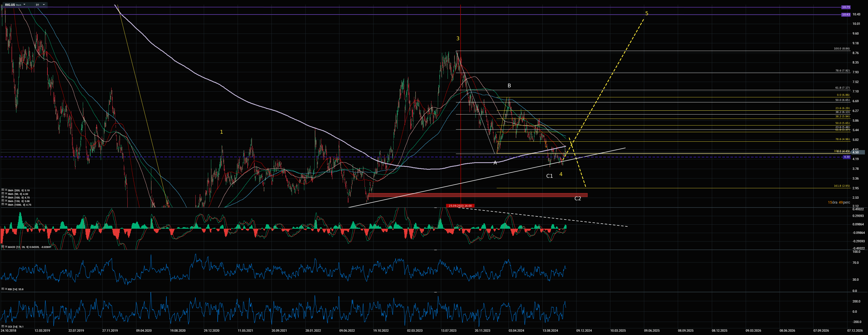Open settings icon for SMA 200 indicator

pos(3,190)
